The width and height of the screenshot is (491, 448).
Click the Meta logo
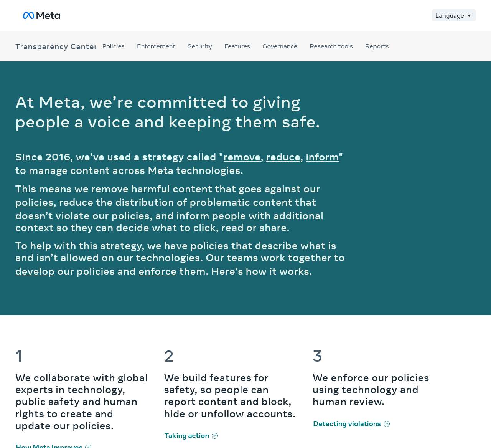pyautogui.click(x=41, y=15)
